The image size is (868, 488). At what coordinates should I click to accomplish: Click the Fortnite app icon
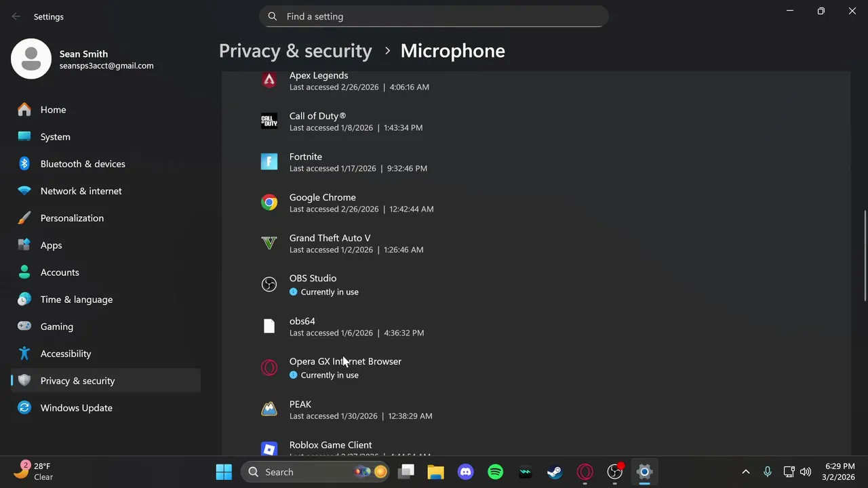[x=269, y=161]
